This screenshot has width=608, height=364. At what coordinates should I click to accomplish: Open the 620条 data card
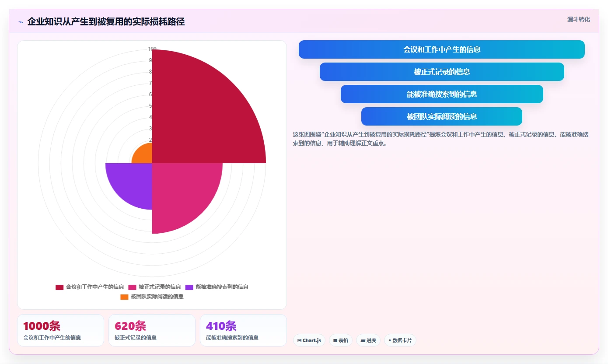pos(152,330)
